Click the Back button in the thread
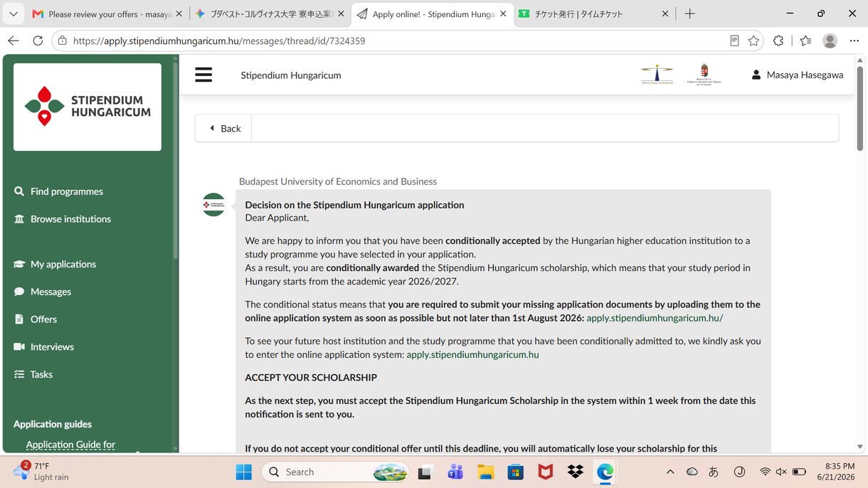 click(223, 128)
